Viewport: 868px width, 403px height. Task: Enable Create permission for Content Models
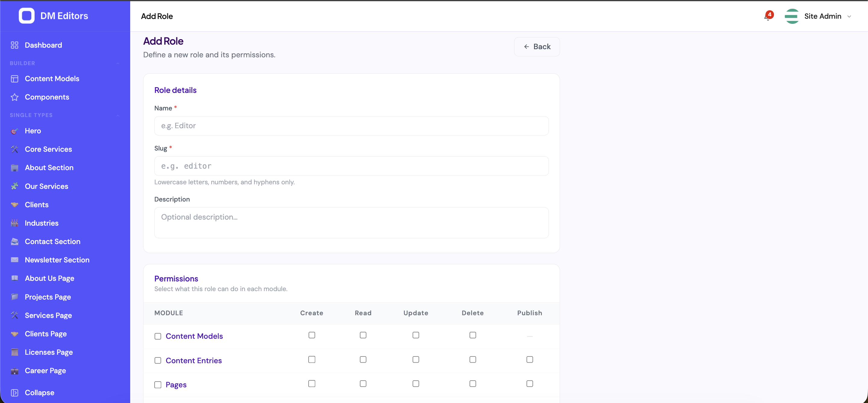click(x=312, y=335)
